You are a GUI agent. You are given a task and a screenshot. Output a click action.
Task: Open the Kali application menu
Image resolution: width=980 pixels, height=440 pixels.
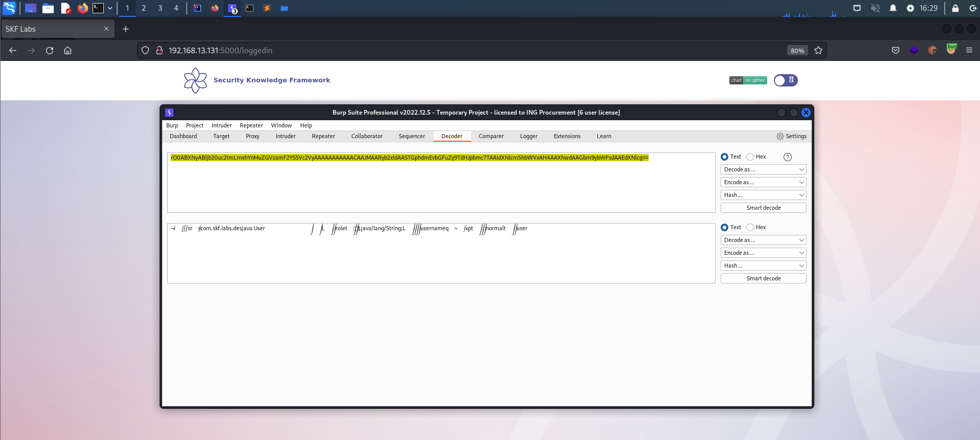pyautogui.click(x=9, y=8)
